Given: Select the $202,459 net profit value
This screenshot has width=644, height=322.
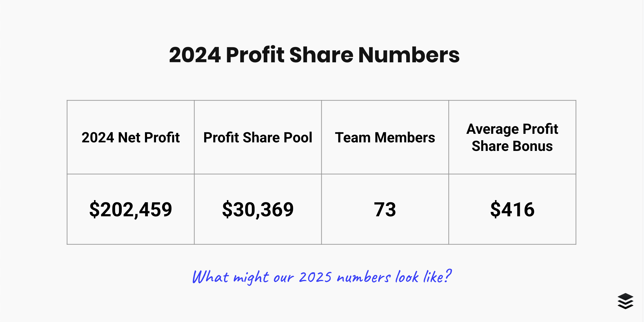Looking at the screenshot, I should tap(131, 210).
